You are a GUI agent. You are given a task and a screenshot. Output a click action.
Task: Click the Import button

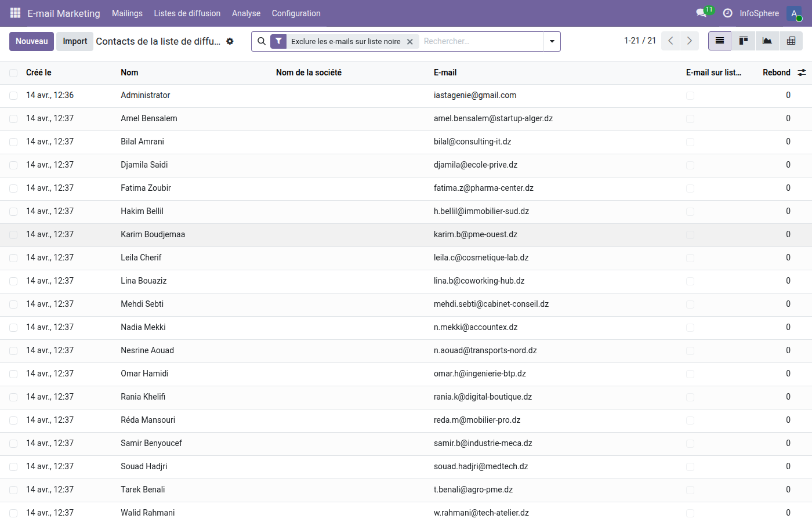point(74,41)
